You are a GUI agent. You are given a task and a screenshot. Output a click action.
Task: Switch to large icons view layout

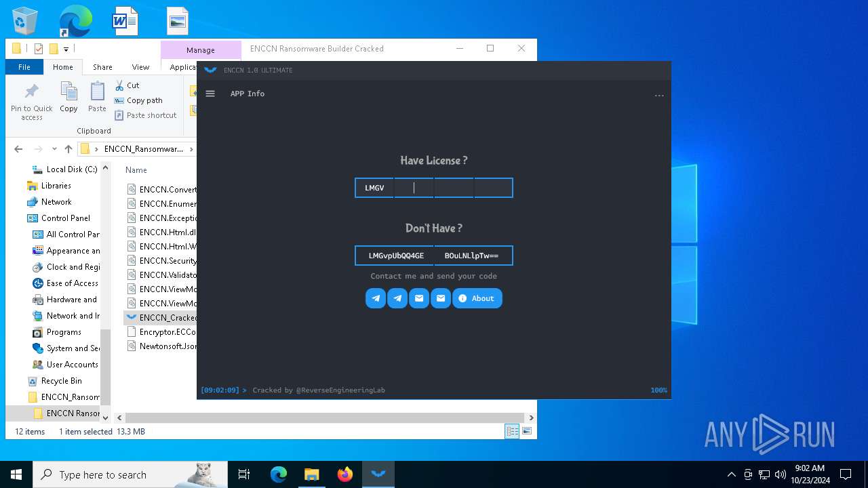pos(526,431)
